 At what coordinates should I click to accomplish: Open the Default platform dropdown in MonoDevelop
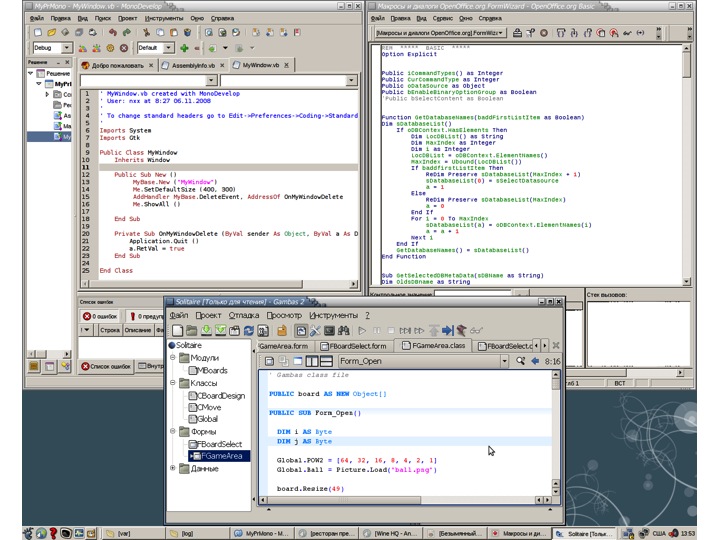pos(169,48)
